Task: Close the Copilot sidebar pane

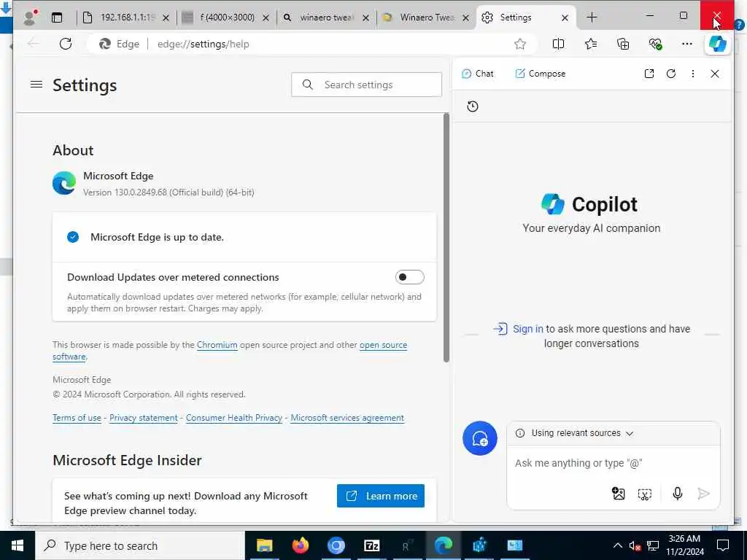Action: (x=715, y=74)
